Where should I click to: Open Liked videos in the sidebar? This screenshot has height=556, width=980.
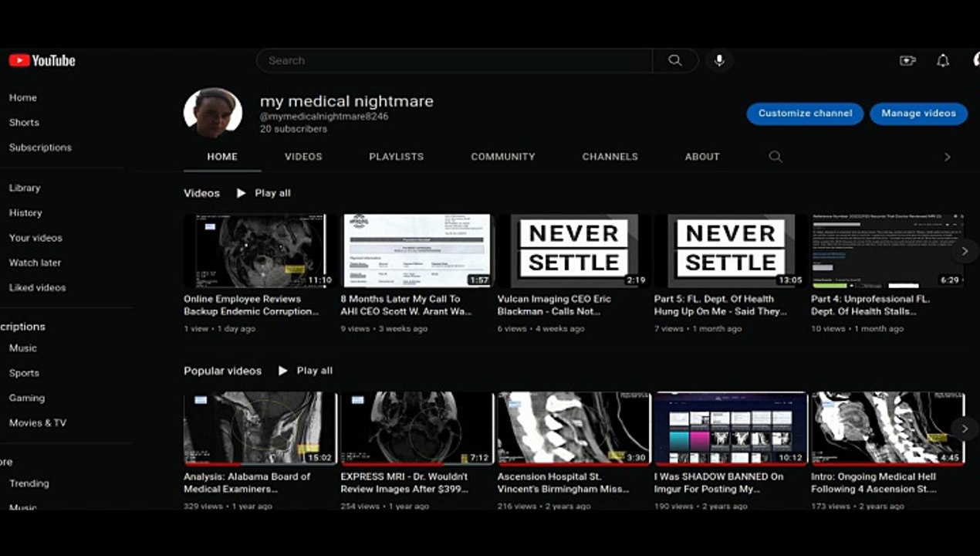37,287
